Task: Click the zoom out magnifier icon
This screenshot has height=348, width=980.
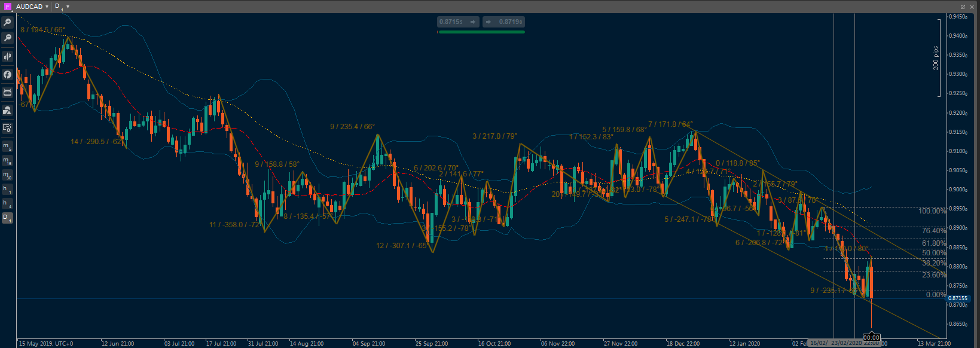Action: click(x=7, y=38)
